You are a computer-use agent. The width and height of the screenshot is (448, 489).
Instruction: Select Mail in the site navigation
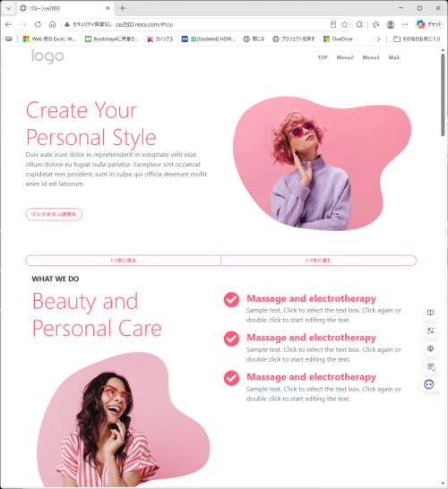pyautogui.click(x=393, y=57)
